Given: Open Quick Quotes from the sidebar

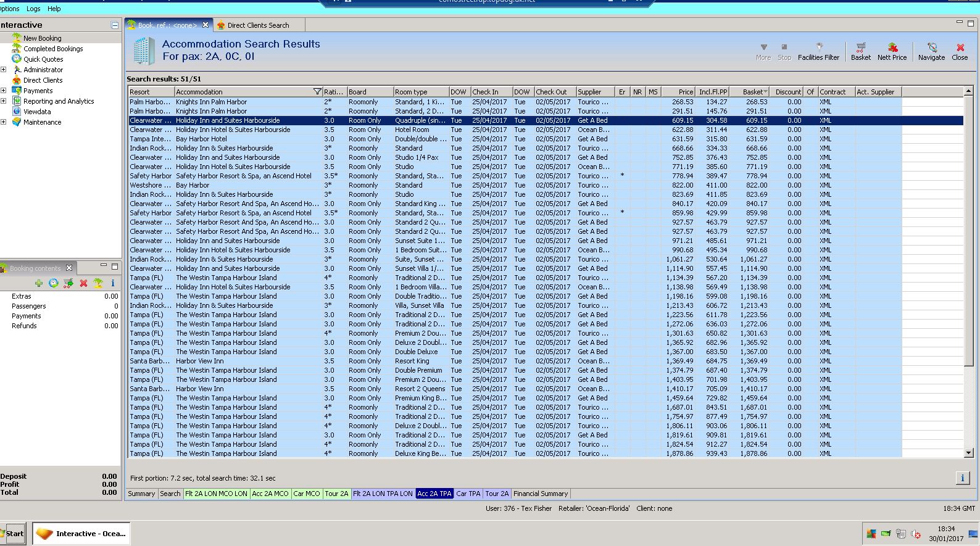Looking at the screenshot, I should pyautogui.click(x=43, y=59).
